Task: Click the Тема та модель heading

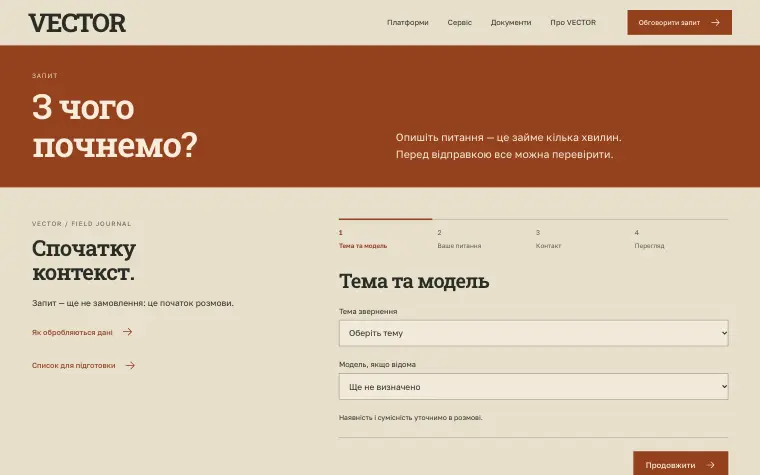Action: 414,281
